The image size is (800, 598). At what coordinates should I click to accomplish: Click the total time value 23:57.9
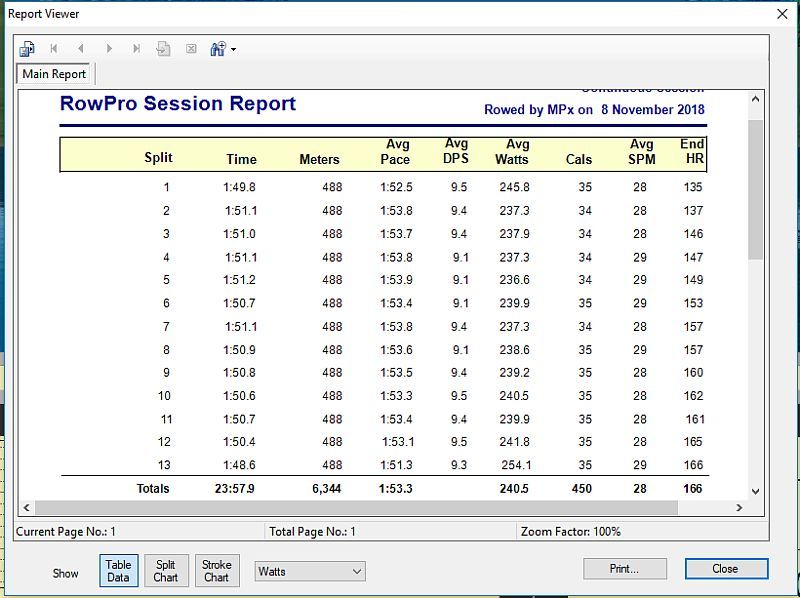point(235,489)
